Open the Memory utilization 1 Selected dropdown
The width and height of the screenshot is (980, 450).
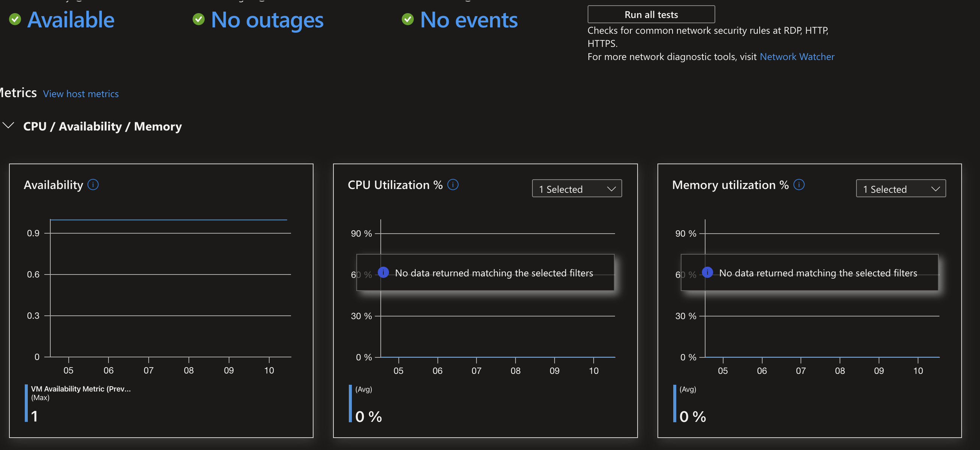900,189
